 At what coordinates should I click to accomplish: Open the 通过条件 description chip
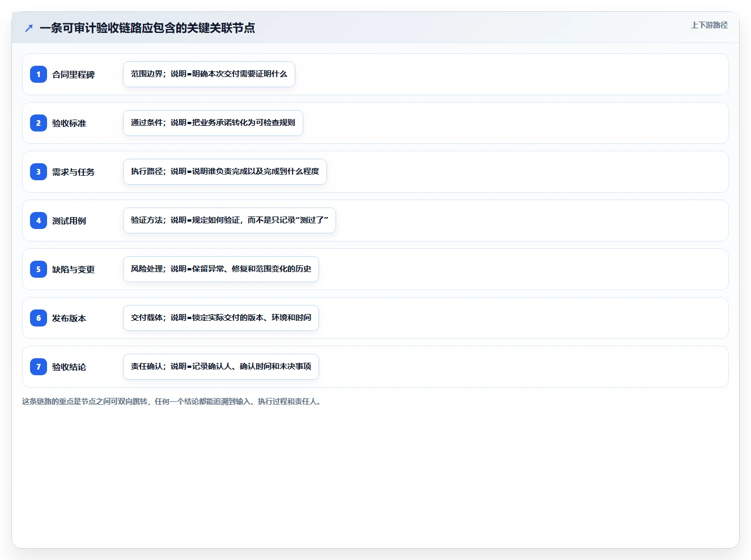point(213,123)
